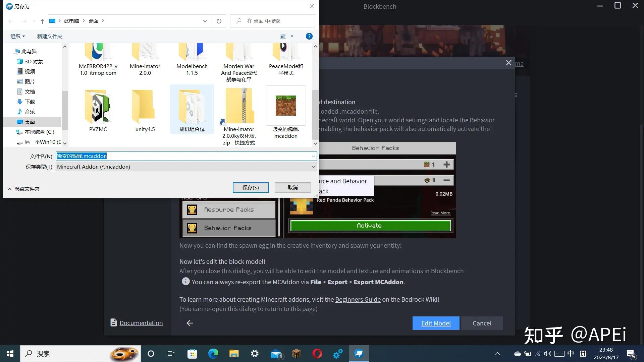Screen dimensions: 644x362
Task: Show hidden system tray icons
Action: coord(497,354)
